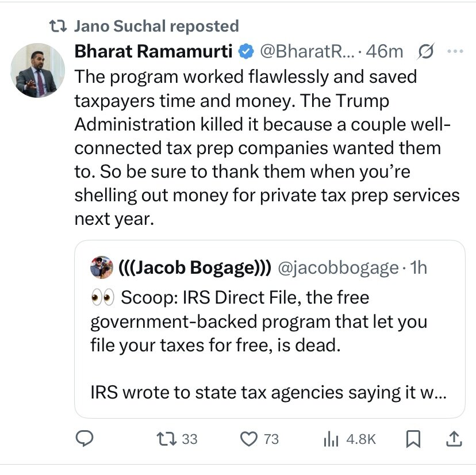The image size is (476, 475).
Task: Open the @jacobbogage handle
Action: click(x=338, y=267)
